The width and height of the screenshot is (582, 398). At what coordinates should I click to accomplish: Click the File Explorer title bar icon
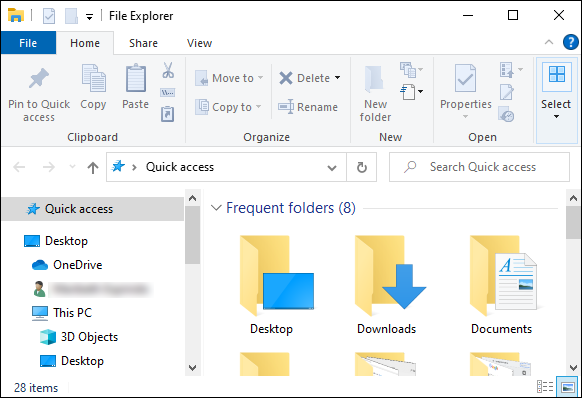pyautogui.click(x=16, y=16)
